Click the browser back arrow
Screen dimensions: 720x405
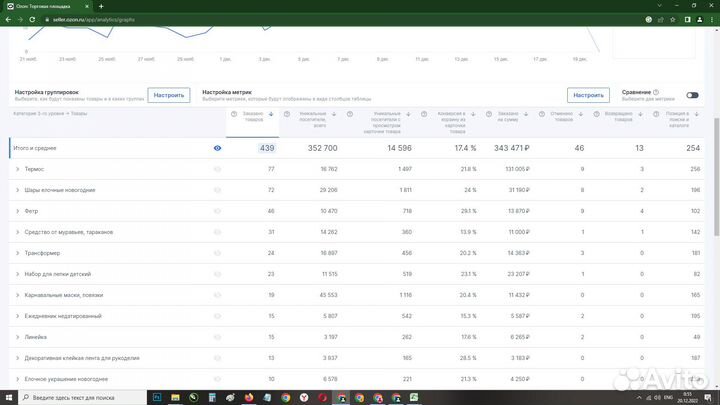point(7,18)
